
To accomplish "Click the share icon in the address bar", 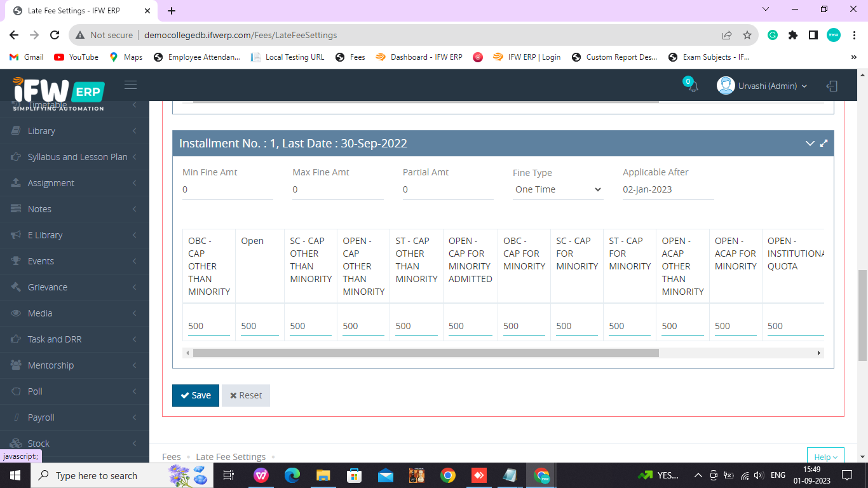I will [x=727, y=35].
